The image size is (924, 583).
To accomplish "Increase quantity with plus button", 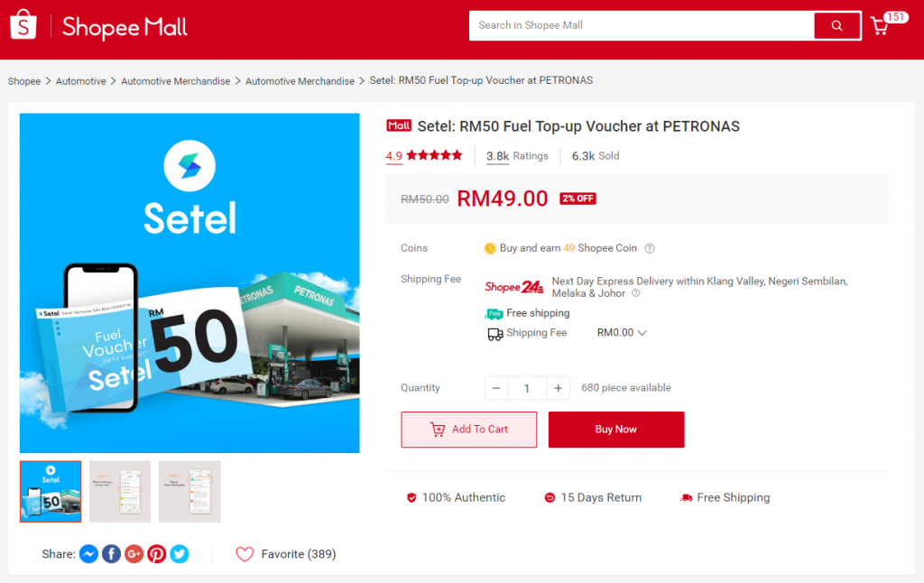I will click(559, 388).
